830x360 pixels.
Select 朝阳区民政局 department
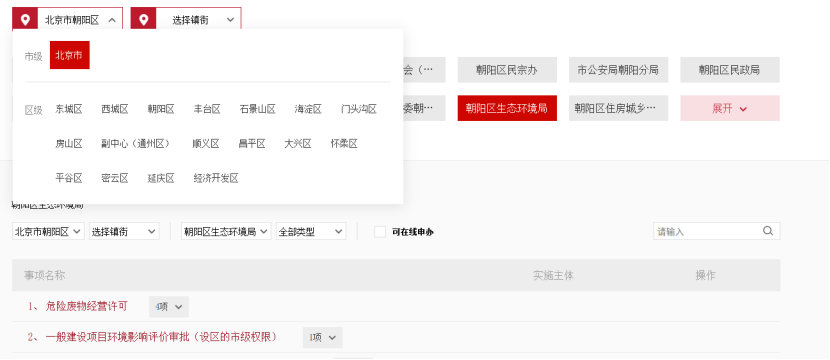(x=730, y=70)
